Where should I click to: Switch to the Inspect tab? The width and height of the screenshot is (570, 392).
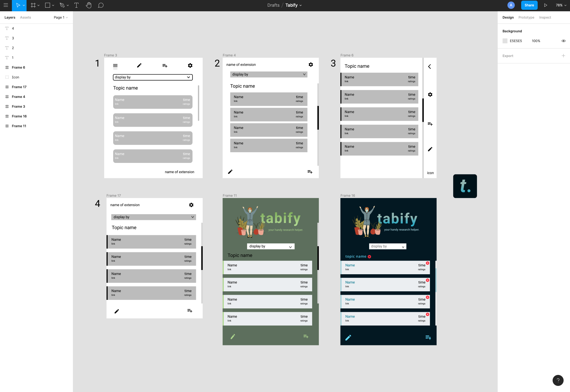(545, 17)
